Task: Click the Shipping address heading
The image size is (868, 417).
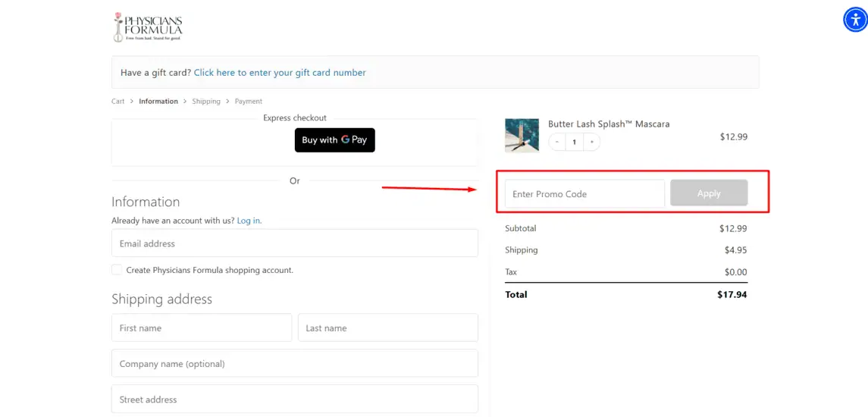Action: pos(161,299)
